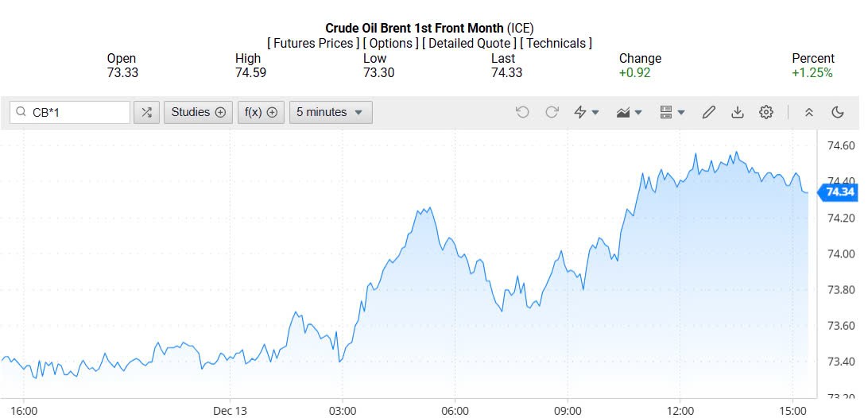Redo the chart action
This screenshot has height=418, width=868.
pos(552,112)
